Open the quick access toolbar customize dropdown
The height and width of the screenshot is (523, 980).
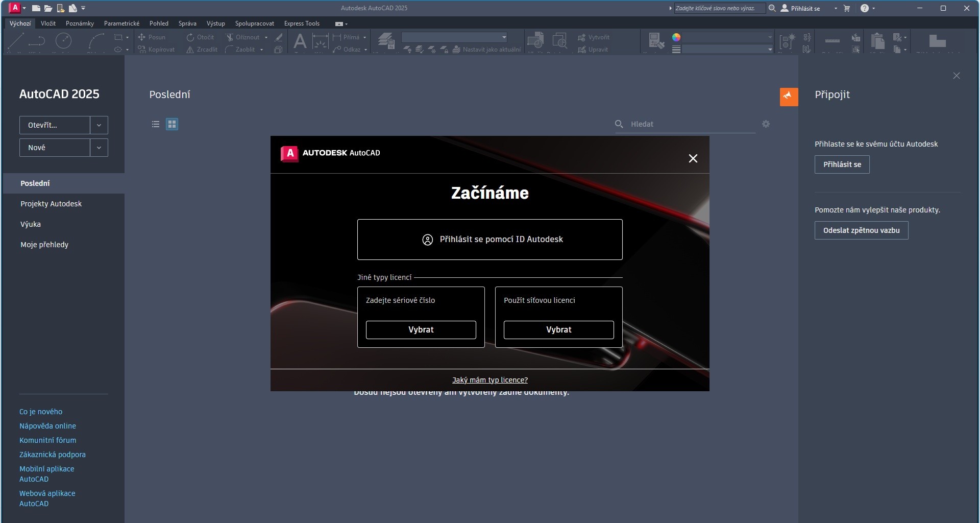[83, 8]
